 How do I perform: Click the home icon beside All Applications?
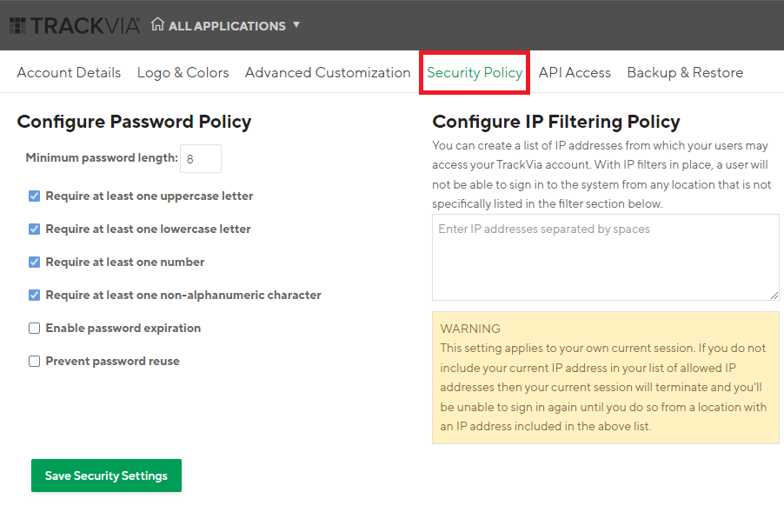click(x=157, y=24)
